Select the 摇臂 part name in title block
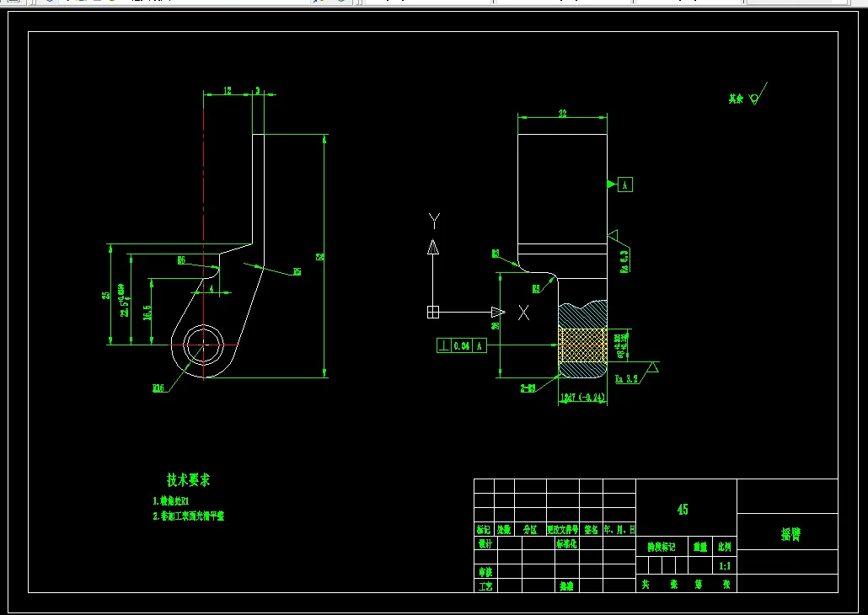 (x=790, y=534)
